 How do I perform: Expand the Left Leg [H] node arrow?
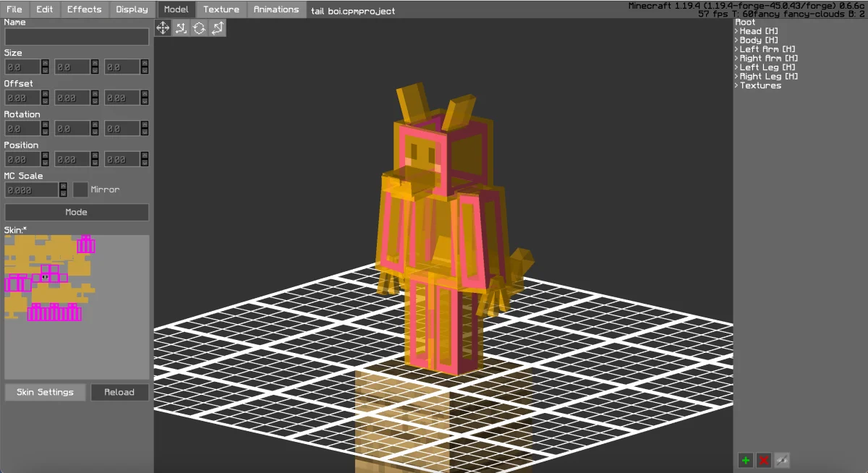[736, 67]
